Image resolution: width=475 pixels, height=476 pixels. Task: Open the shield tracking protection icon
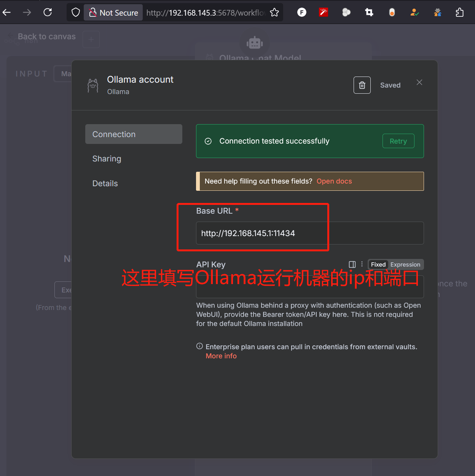point(76,13)
